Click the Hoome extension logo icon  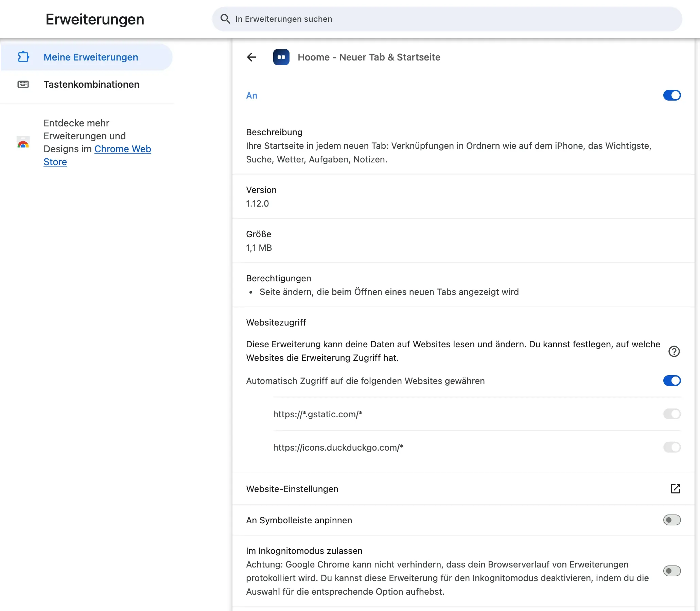click(x=281, y=57)
